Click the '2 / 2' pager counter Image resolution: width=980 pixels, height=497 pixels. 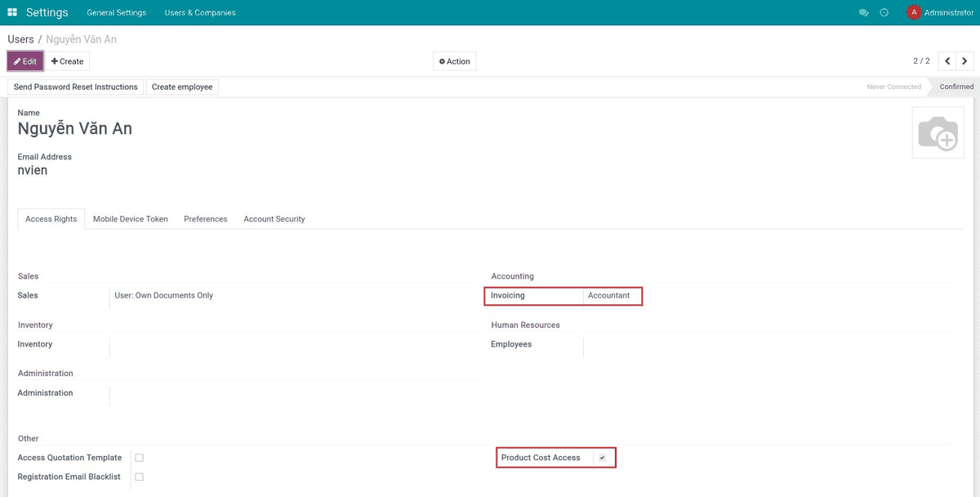click(921, 61)
